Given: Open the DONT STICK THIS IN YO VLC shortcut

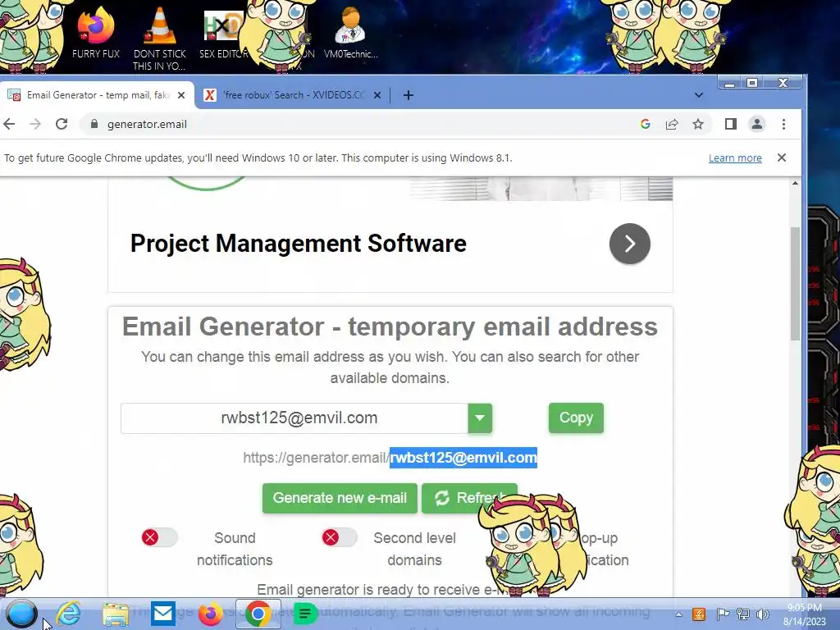Looking at the screenshot, I should pyautogui.click(x=160, y=39).
